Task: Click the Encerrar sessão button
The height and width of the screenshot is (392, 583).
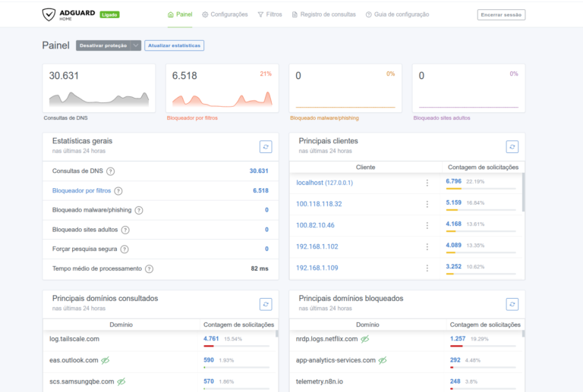Action: (501, 15)
